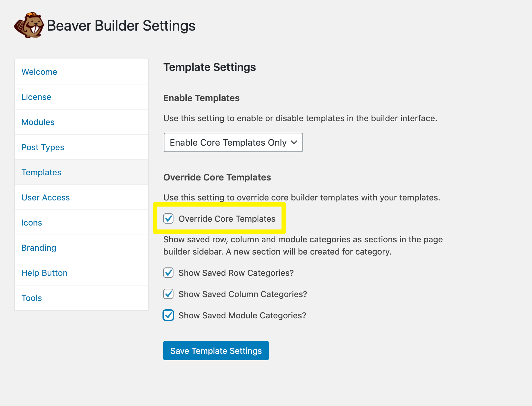
Task: Open the Modules settings page
Action: (38, 122)
